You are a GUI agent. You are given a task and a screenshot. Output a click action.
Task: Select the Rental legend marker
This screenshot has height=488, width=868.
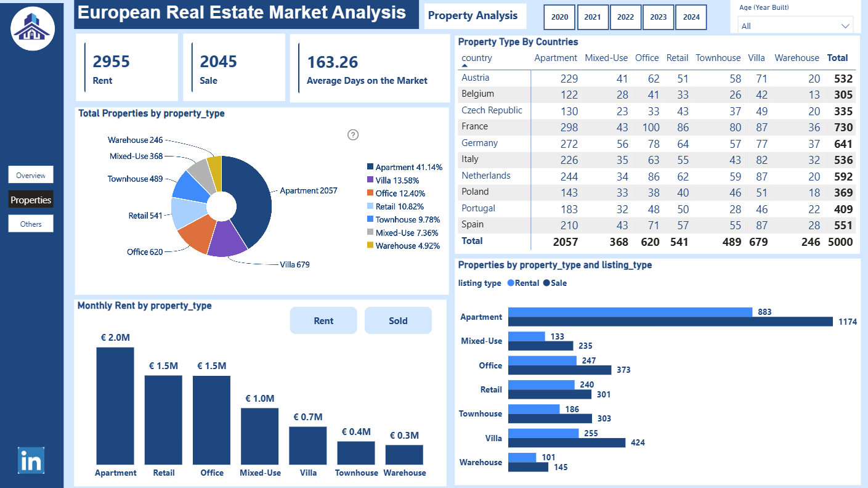coord(511,283)
